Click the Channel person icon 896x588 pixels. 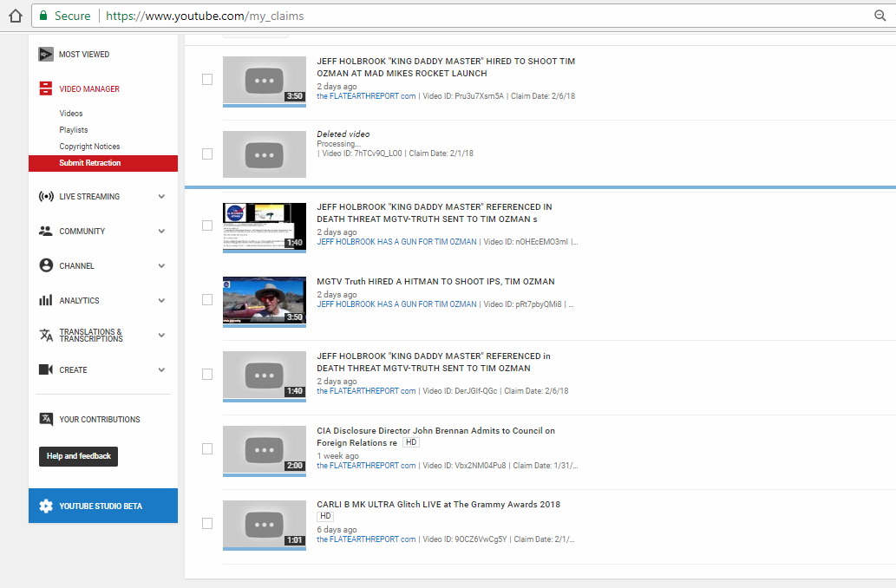pos(46,265)
